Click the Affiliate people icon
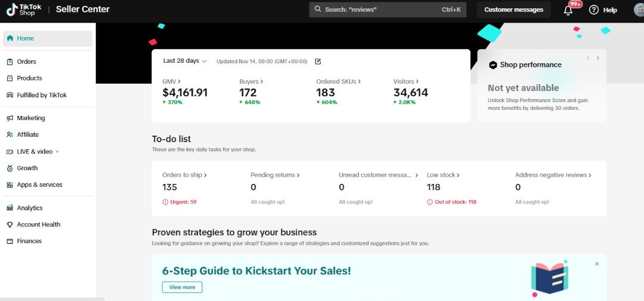Screen dimensions: 644x301 [10, 134]
